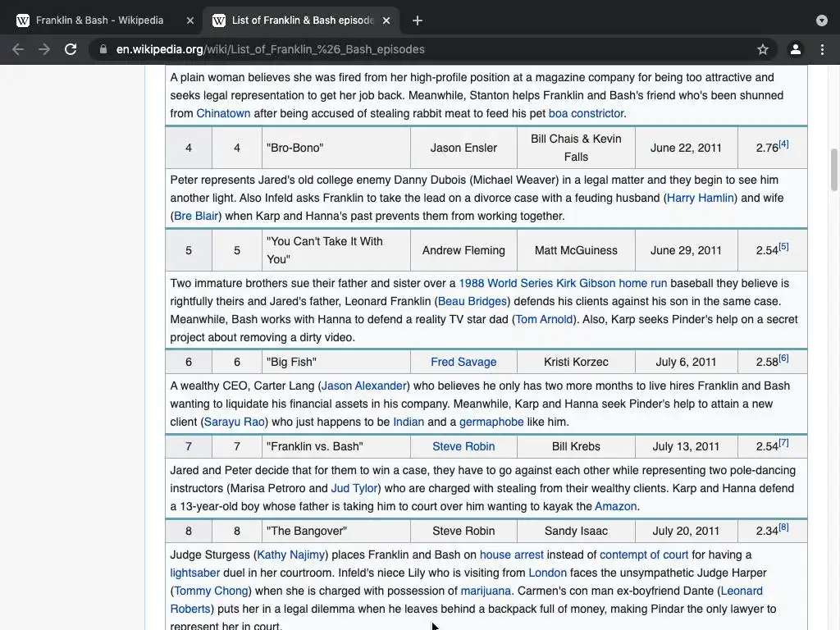Click Wikipedia favicon on Franklin & Bash tab

[22, 21]
